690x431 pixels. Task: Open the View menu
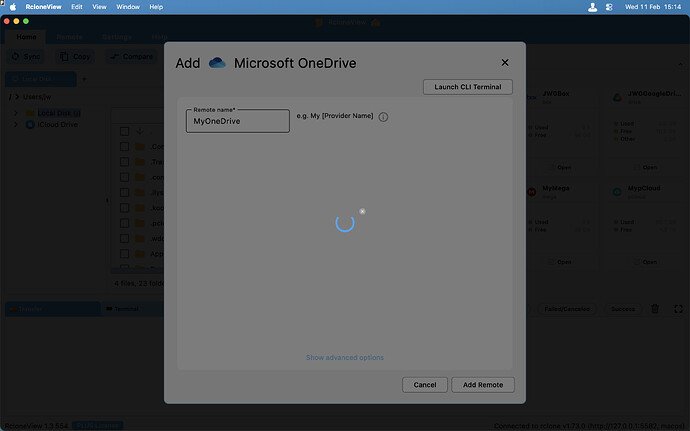(99, 6)
